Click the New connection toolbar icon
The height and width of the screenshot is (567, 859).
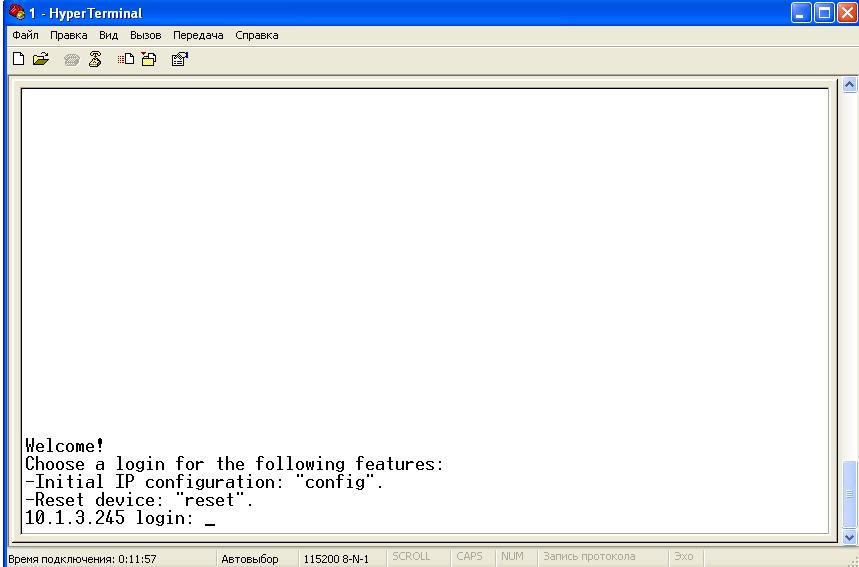point(18,59)
